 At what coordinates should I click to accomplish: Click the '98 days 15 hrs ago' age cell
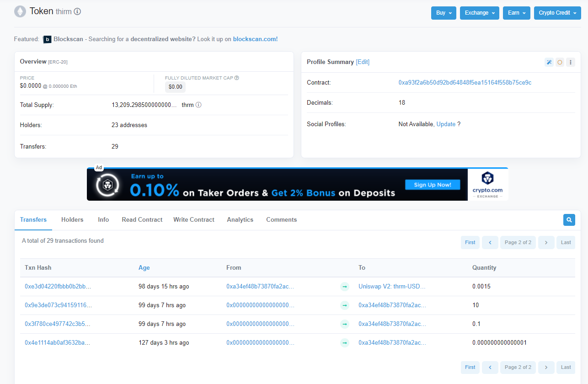tap(164, 287)
